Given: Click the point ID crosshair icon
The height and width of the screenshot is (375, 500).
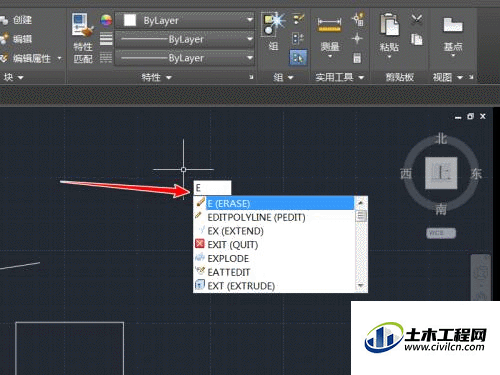Looking at the screenshot, I should tap(357, 39).
